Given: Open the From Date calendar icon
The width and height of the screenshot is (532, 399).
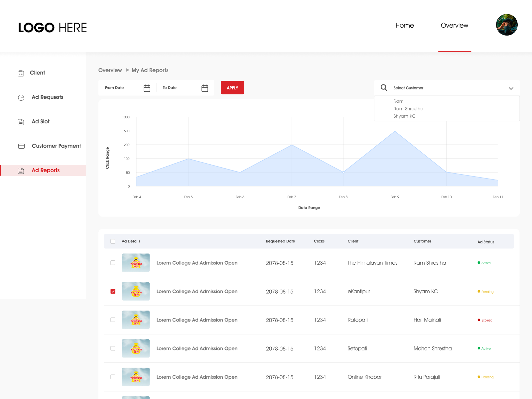Looking at the screenshot, I should [x=147, y=88].
